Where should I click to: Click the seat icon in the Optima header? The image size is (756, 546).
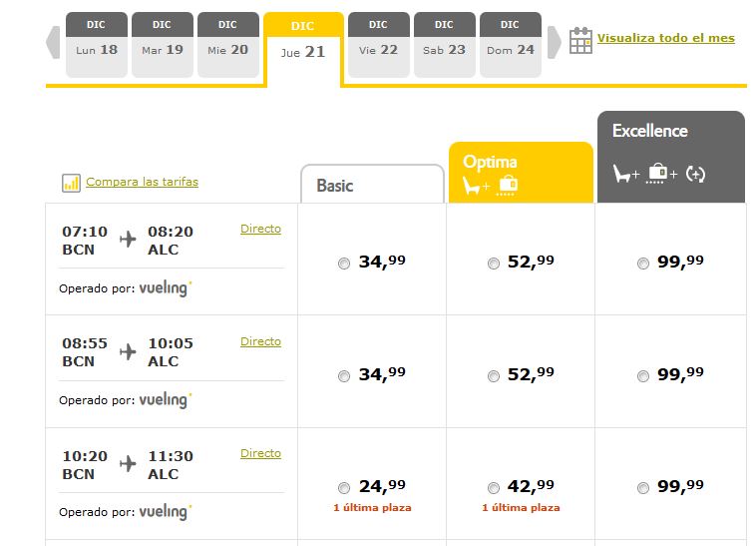[x=476, y=185]
